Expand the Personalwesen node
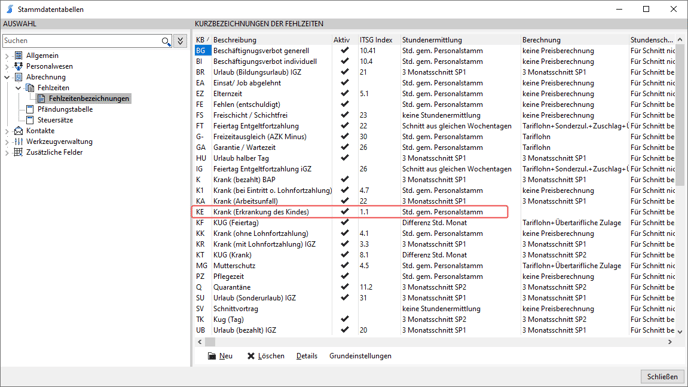 click(x=7, y=67)
